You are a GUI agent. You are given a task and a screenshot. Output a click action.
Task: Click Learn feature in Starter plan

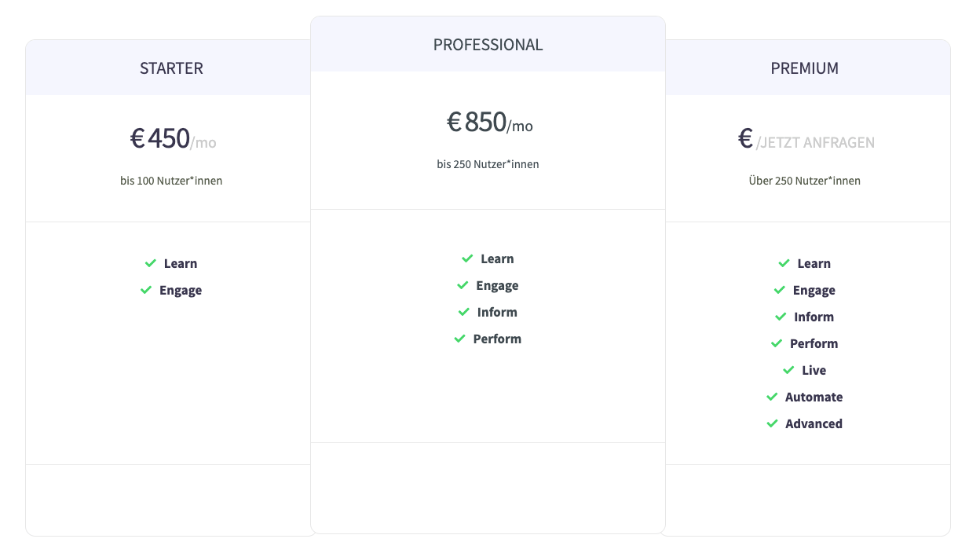(181, 264)
